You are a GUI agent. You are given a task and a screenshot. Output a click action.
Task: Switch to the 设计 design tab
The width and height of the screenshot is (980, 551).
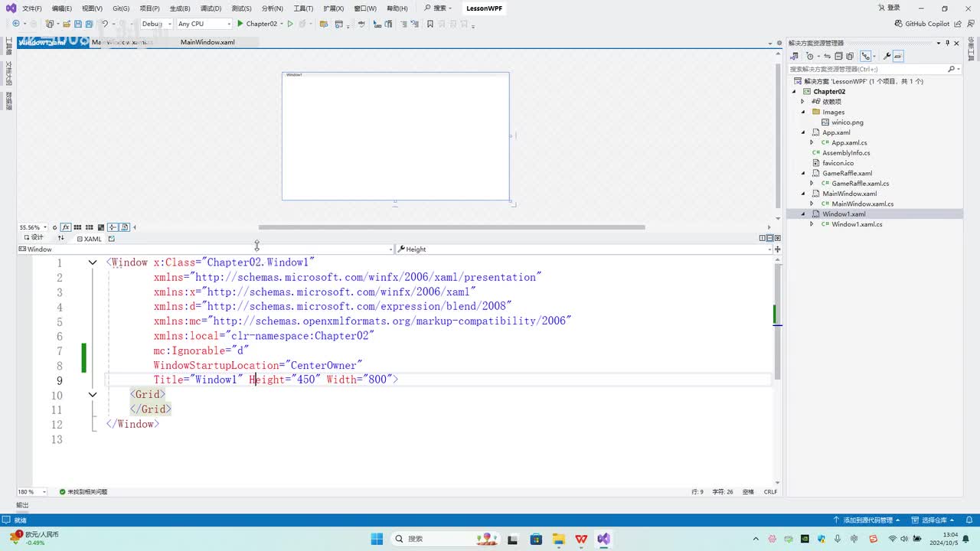coord(33,239)
